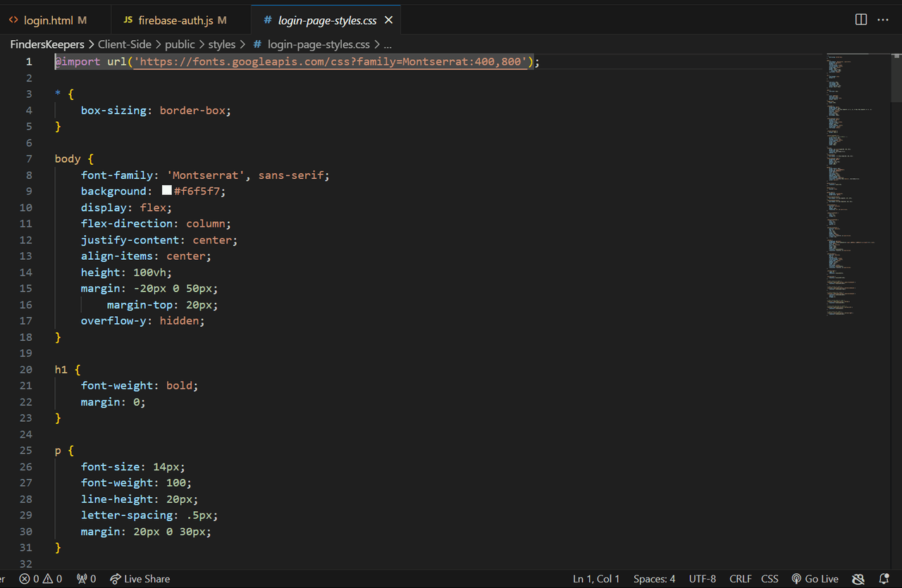The height and width of the screenshot is (588, 902).
Task: Open the Spaces: 4 indentation selector
Action: [654, 579]
